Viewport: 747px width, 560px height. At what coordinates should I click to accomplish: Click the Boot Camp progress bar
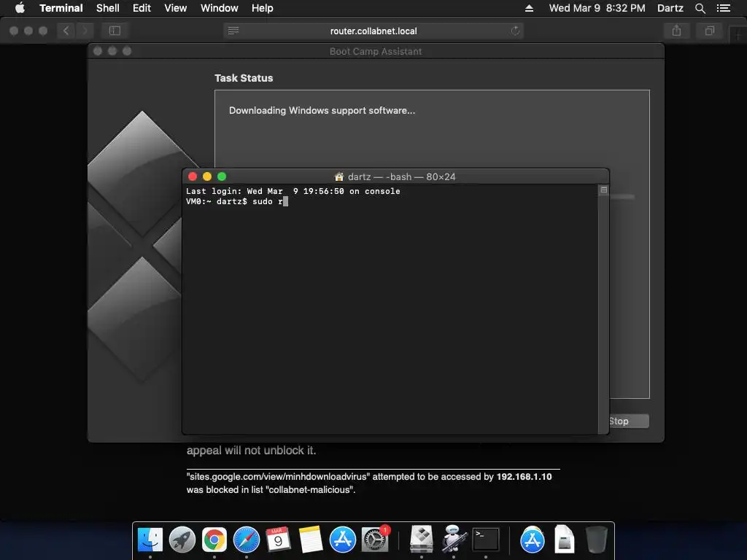pos(622,197)
